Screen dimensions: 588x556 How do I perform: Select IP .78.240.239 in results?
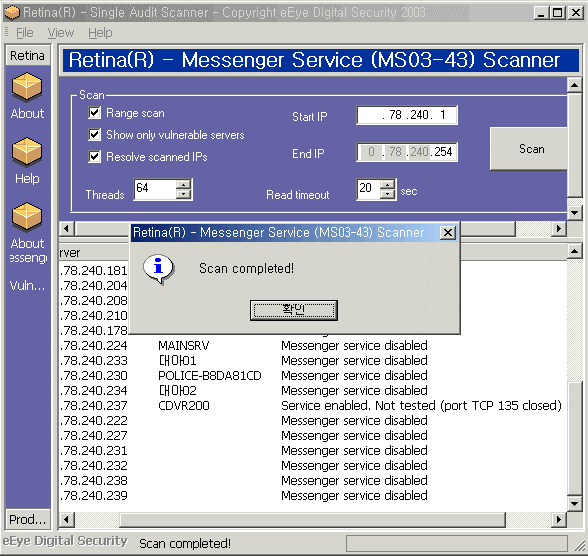click(x=94, y=496)
